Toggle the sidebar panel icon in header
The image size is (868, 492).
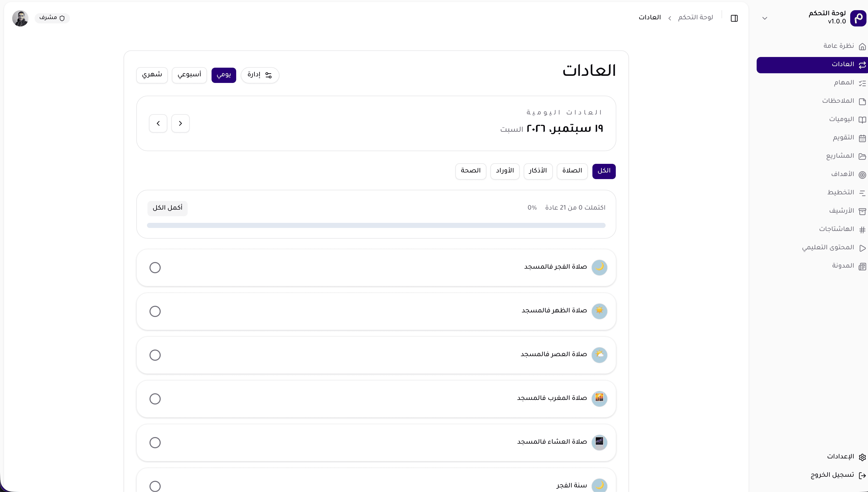[x=734, y=18]
